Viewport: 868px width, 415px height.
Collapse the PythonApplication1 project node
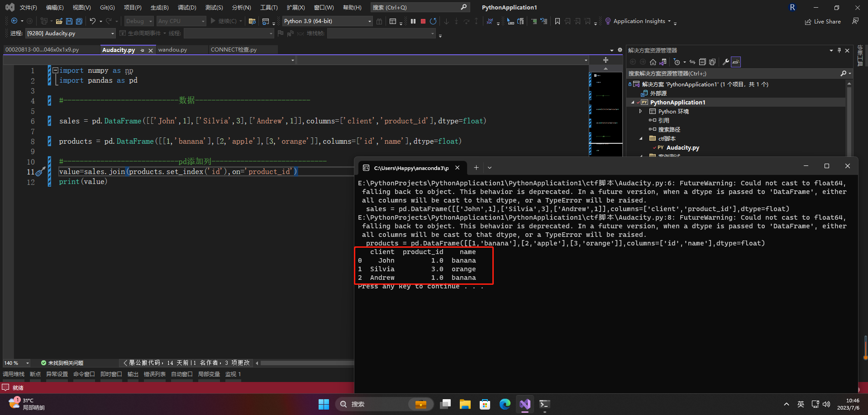(633, 102)
